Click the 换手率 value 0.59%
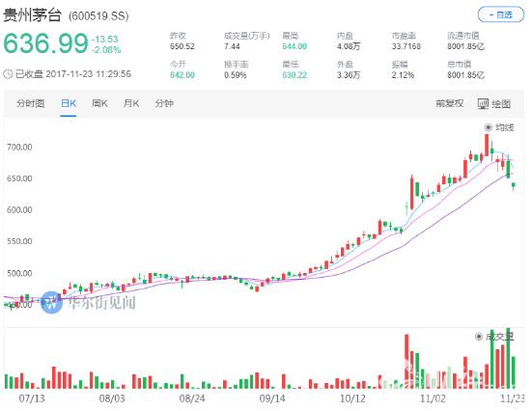Screen dimensions: 532x411 coord(236,75)
